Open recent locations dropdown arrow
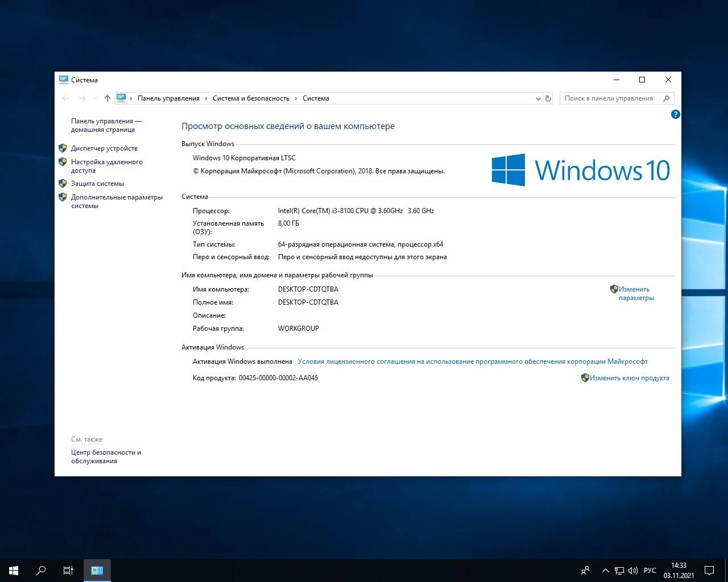 (95, 98)
